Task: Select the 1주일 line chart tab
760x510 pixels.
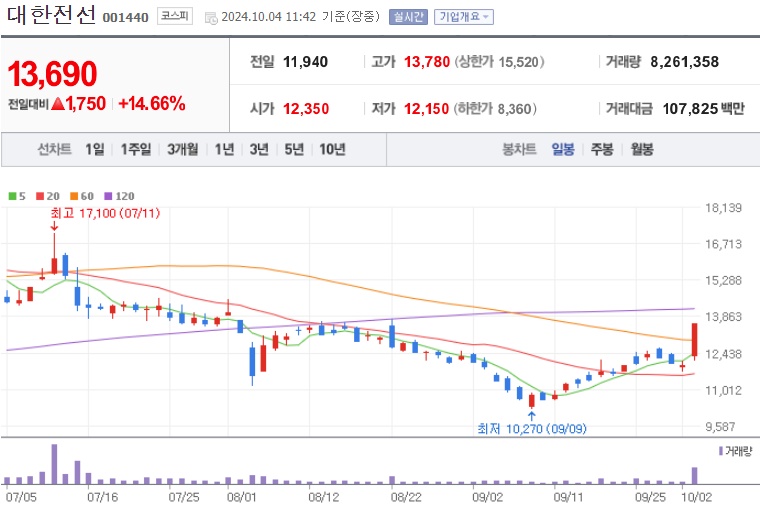Action: tap(136, 149)
